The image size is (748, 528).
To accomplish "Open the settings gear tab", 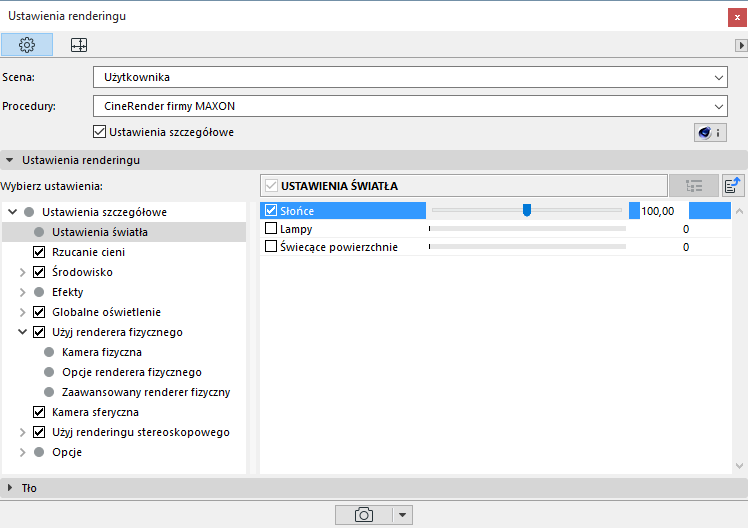I will click(27, 45).
